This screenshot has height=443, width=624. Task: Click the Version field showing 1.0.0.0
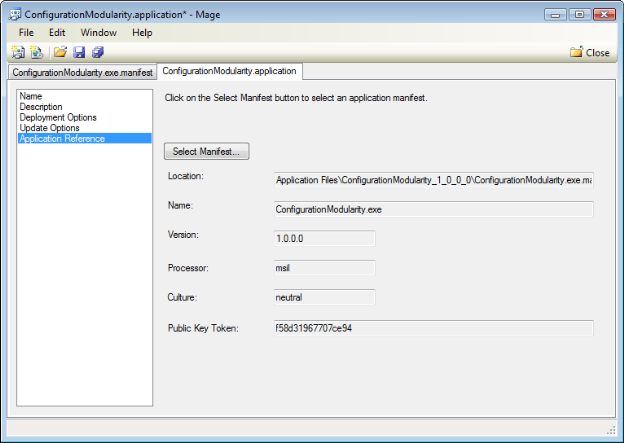pos(325,238)
